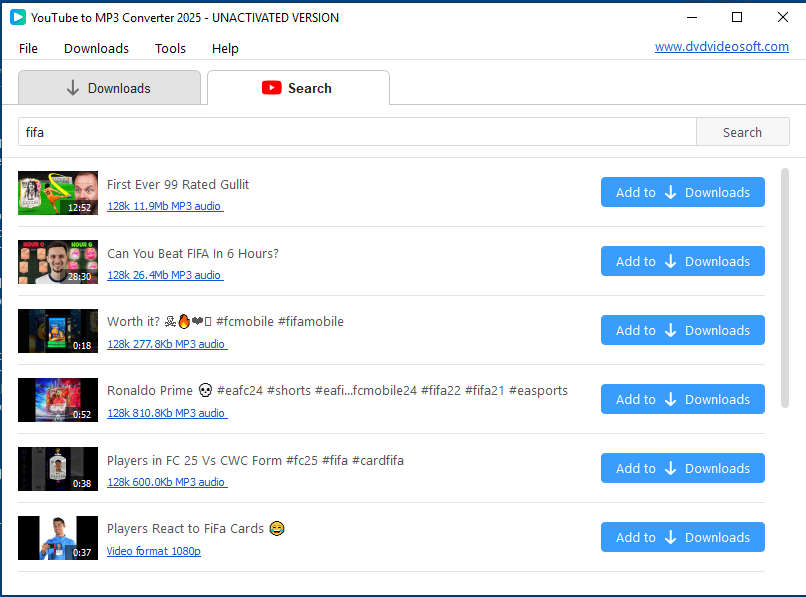Click title 'First Ever 99 Rated Gullit'
Image resolution: width=806 pixels, height=597 pixels.
178,185
